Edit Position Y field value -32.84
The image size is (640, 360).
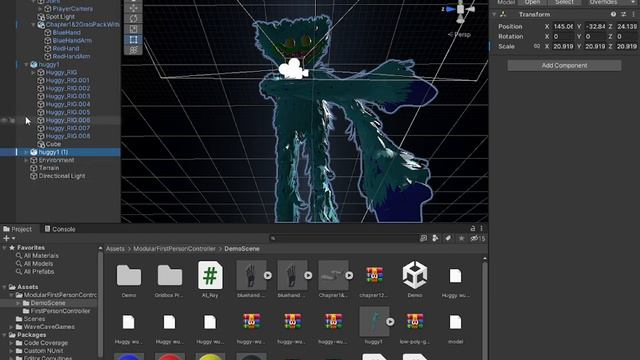tap(596, 27)
